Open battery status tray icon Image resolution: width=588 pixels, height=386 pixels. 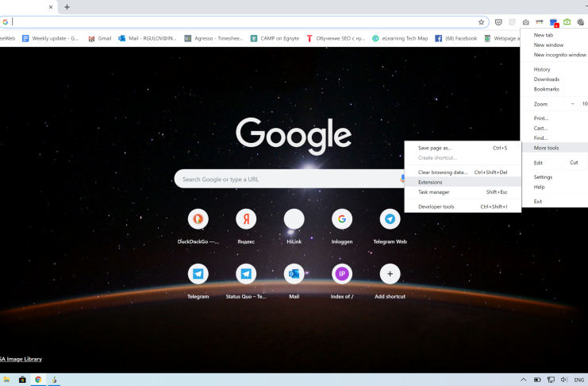pos(537,380)
